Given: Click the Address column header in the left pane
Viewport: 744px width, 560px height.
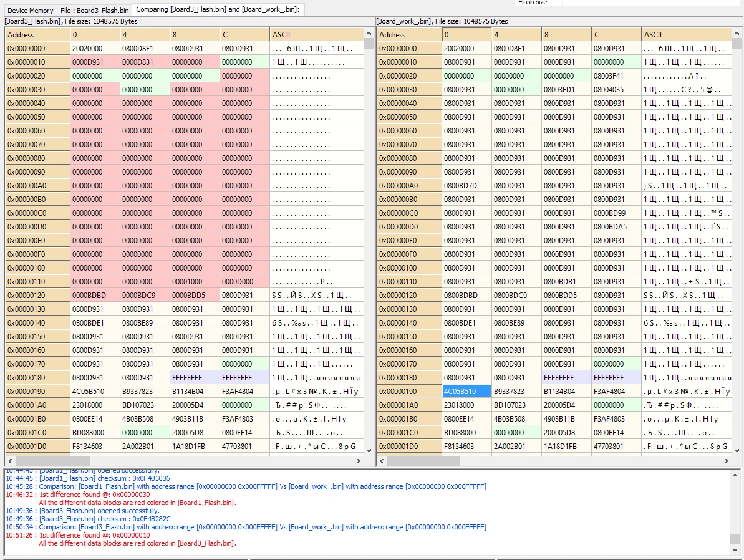Looking at the screenshot, I should click(x=37, y=35).
